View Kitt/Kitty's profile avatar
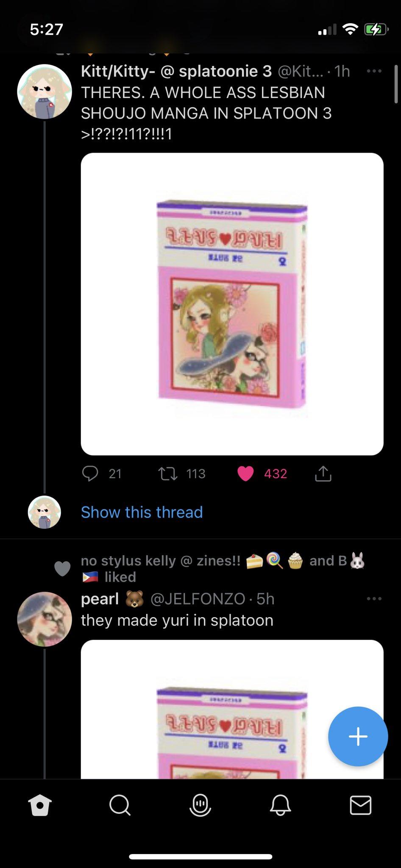Viewport: 401px width, 868px height. [x=44, y=92]
